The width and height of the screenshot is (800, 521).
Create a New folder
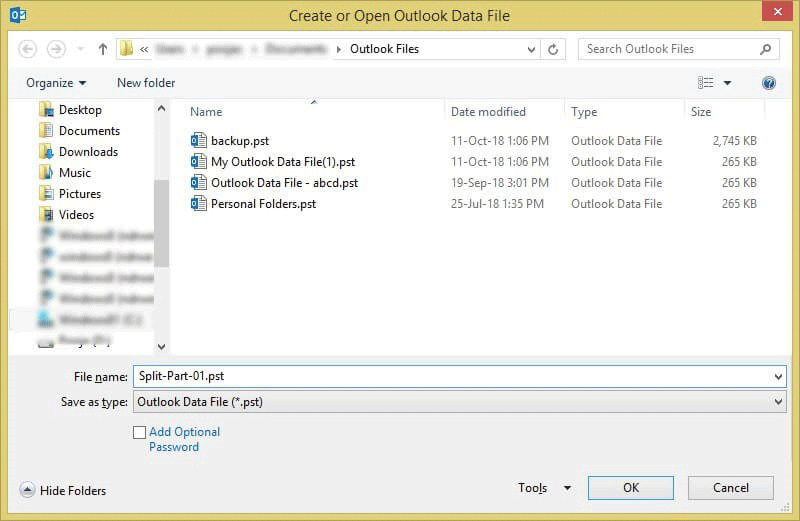click(146, 83)
